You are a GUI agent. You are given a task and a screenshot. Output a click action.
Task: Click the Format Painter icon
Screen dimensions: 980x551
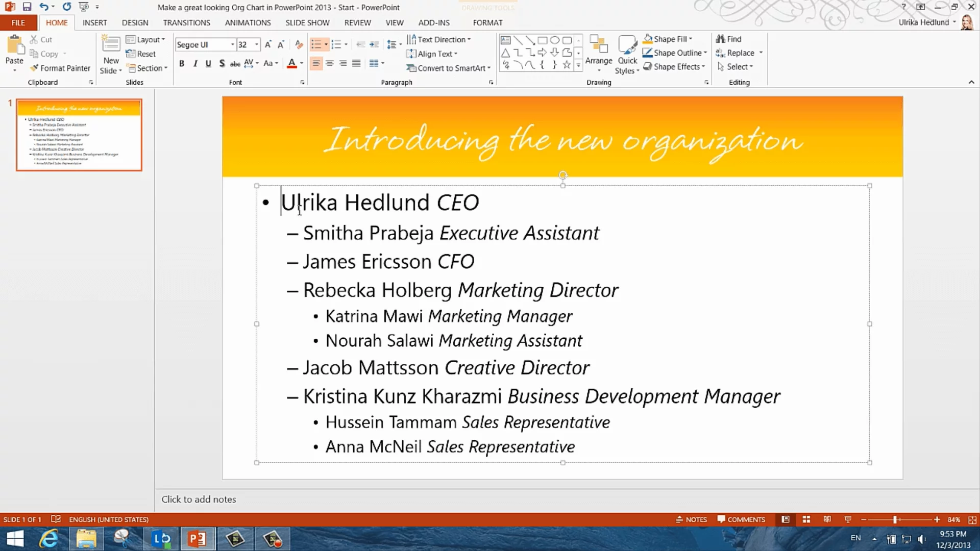(x=34, y=68)
